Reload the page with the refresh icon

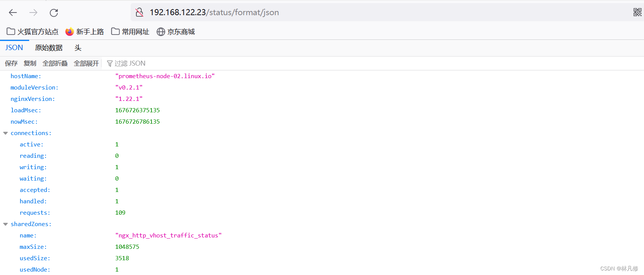point(54,13)
